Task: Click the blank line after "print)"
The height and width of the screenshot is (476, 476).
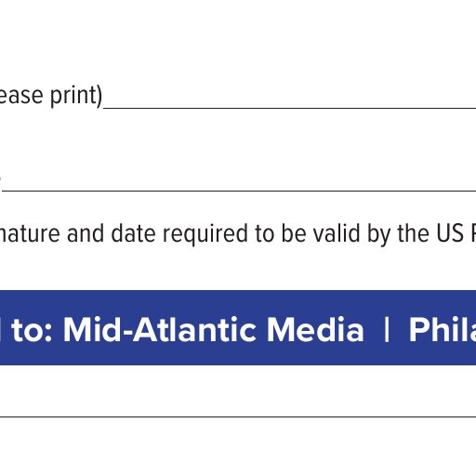Action: click(x=289, y=108)
